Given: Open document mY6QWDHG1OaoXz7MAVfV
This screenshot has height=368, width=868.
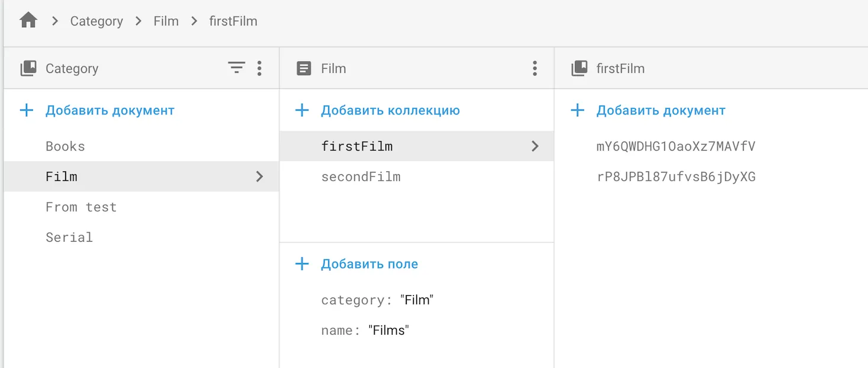Looking at the screenshot, I should tap(676, 146).
